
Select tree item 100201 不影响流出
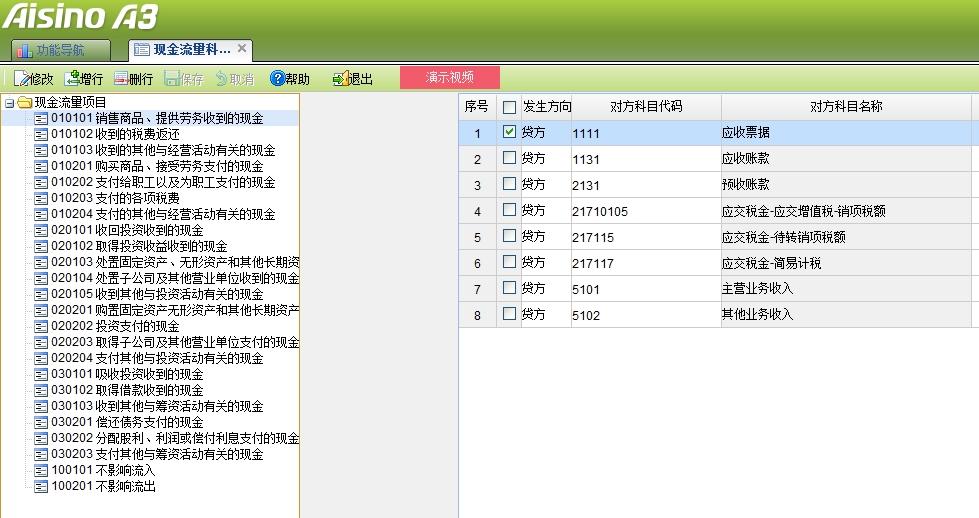click(103, 486)
